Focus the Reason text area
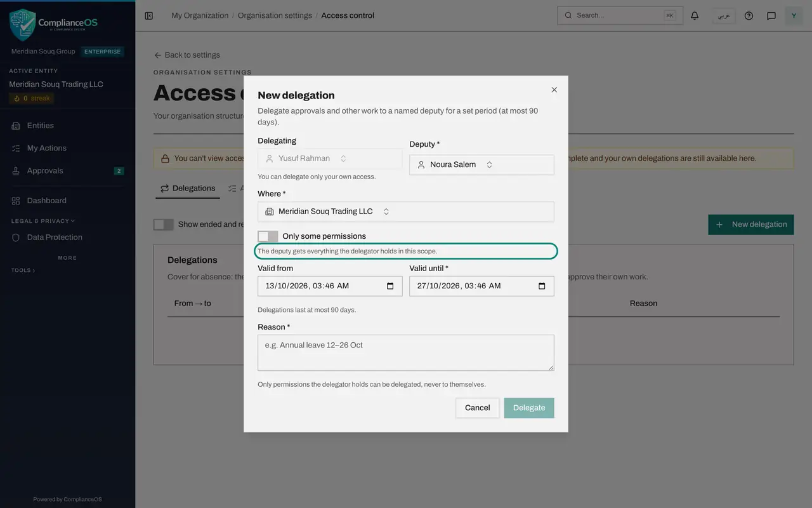Viewport: 812px width, 508px height. tap(406, 353)
